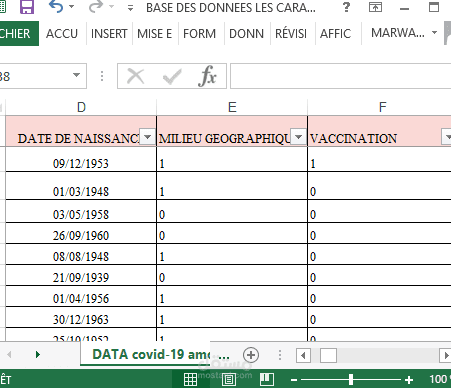Go to next sheet with tab arrow
Screen dimensions: 451x388
[38, 354]
